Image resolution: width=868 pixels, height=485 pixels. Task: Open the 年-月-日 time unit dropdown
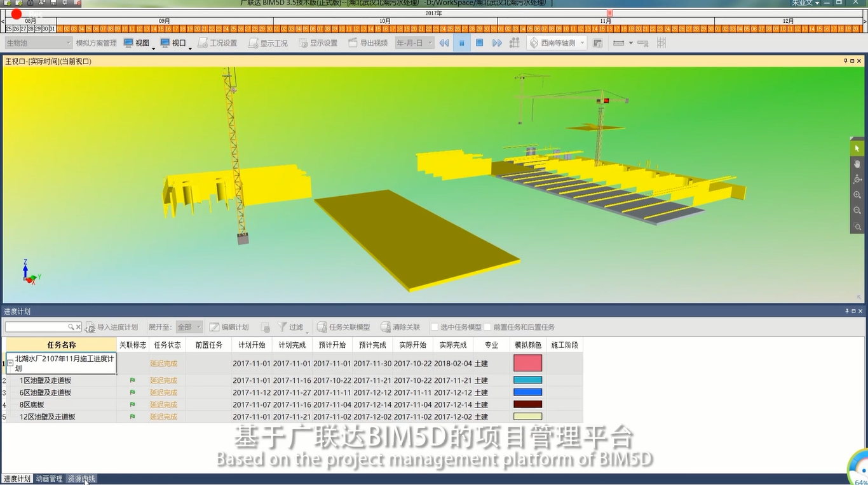[414, 43]
